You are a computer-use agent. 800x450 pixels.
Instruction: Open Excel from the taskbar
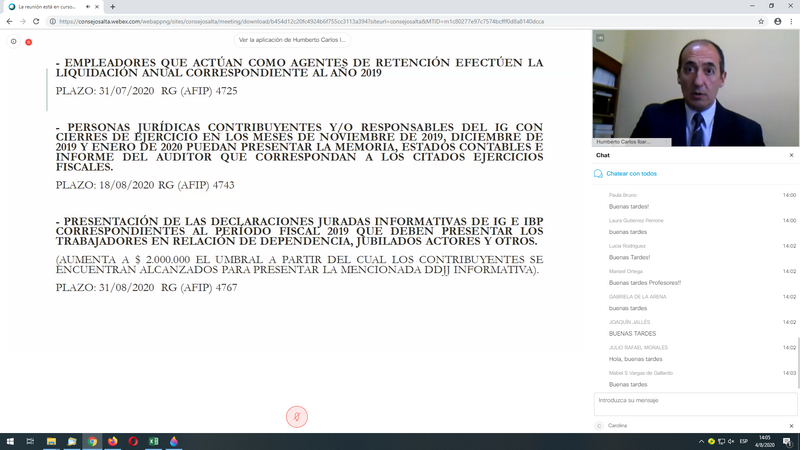154,441
